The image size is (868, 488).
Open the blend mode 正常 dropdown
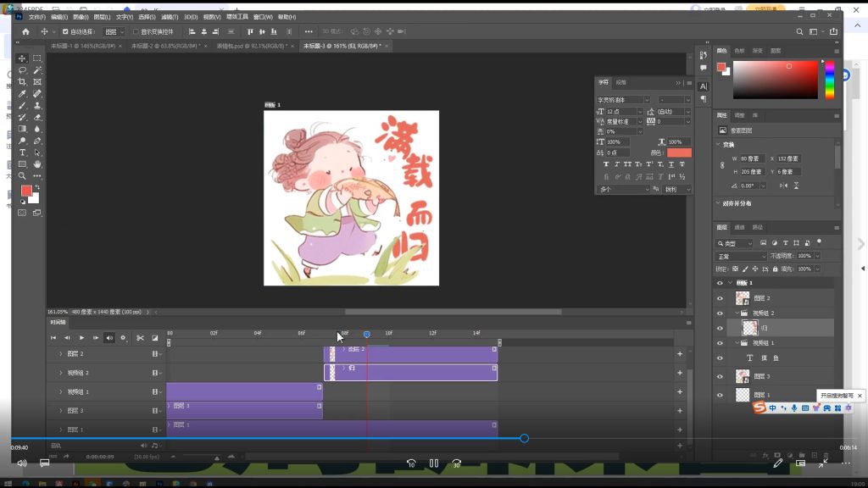(742, 256)
